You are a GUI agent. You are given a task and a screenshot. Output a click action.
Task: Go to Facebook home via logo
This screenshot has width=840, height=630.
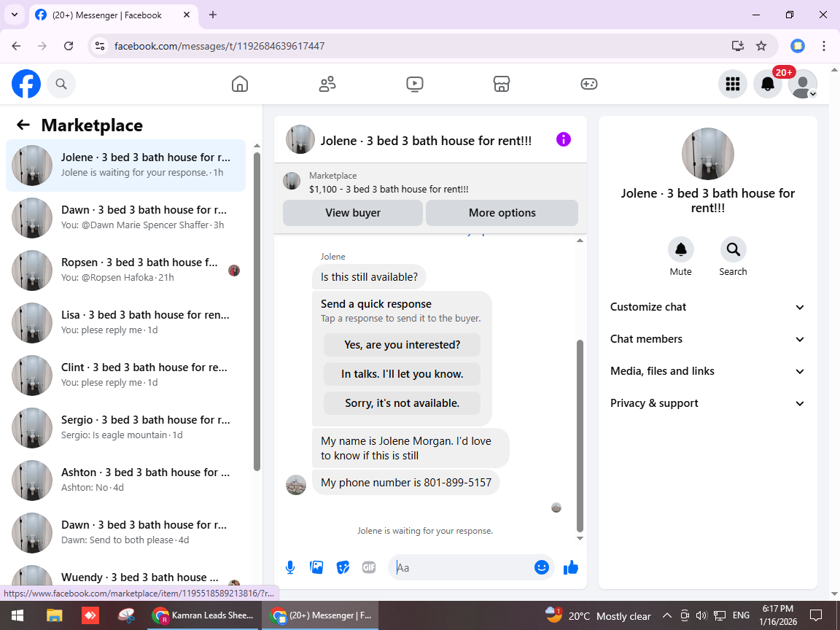(x=26, y=84)
